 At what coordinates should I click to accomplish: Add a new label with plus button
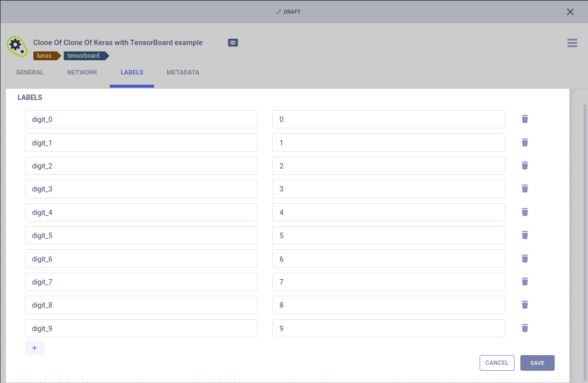(34, 348)
